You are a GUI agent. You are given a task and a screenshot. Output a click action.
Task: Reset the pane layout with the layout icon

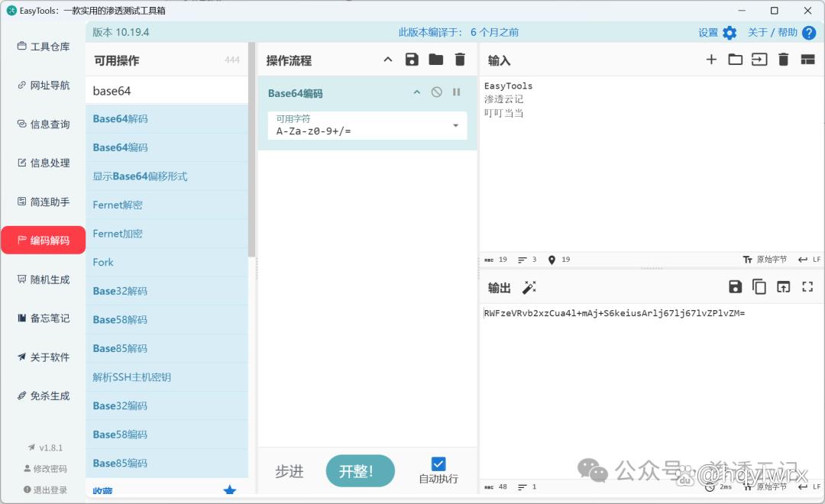(x=807, y=60)
